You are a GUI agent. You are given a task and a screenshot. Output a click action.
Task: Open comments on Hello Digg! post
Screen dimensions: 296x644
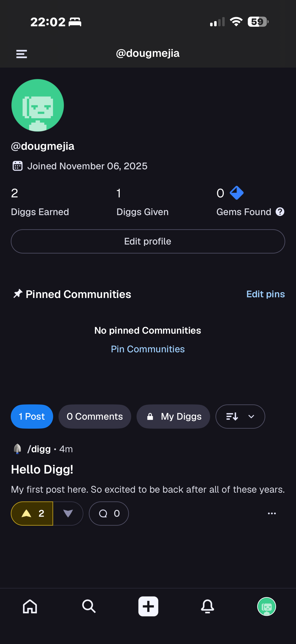(109, 514)
